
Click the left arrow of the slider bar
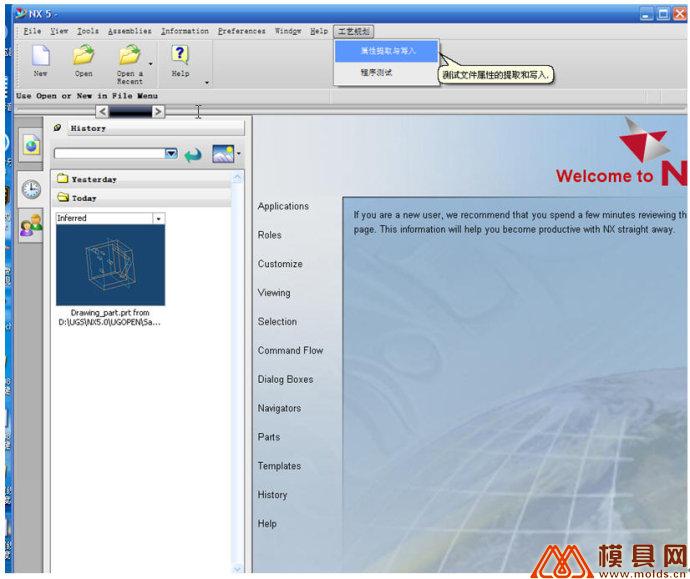102,112
